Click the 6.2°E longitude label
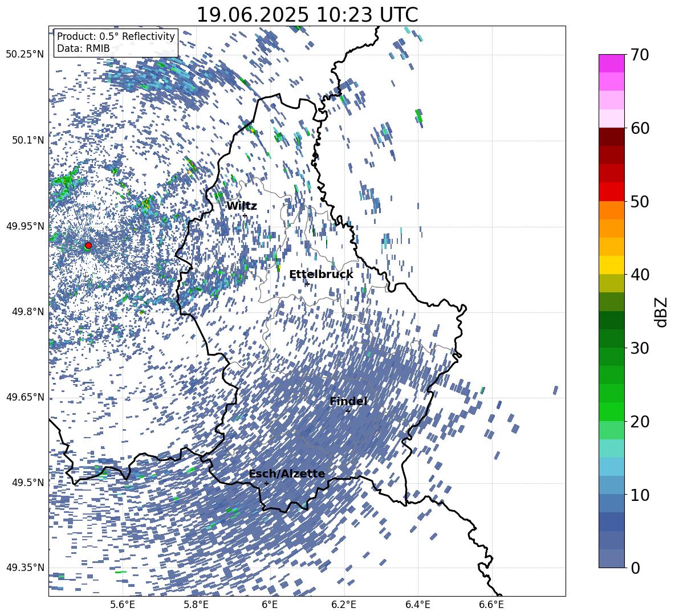The width and height of the screenshot is (675, 616). [x=344, y=605]
